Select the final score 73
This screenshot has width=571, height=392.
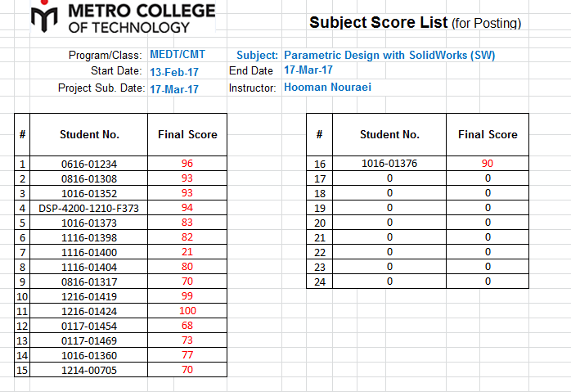coord(187,340)
